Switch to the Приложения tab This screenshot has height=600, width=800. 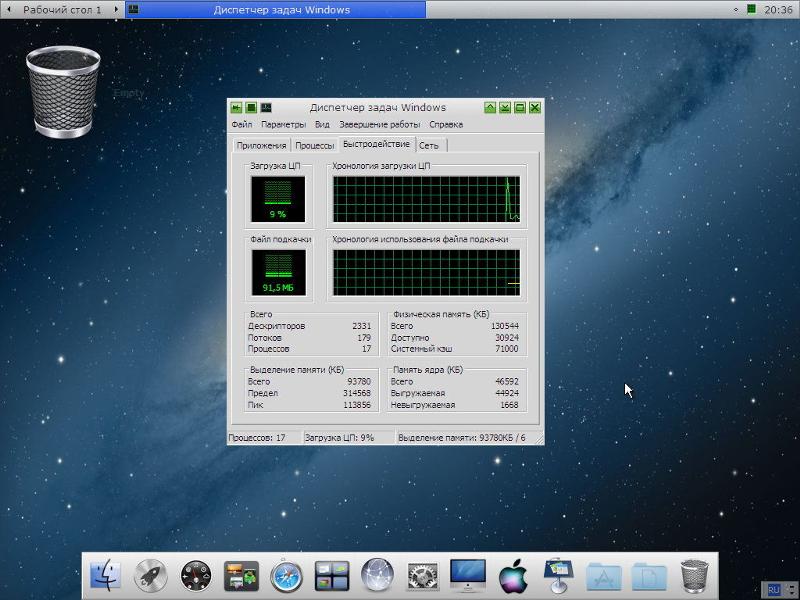pos(261,145)
